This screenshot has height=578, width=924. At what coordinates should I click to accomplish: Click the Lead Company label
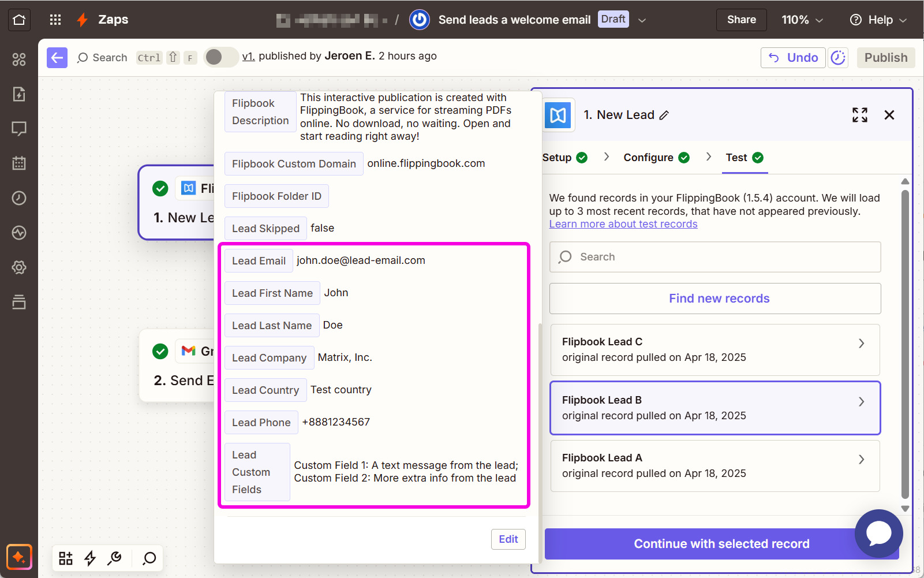point(269,358)
